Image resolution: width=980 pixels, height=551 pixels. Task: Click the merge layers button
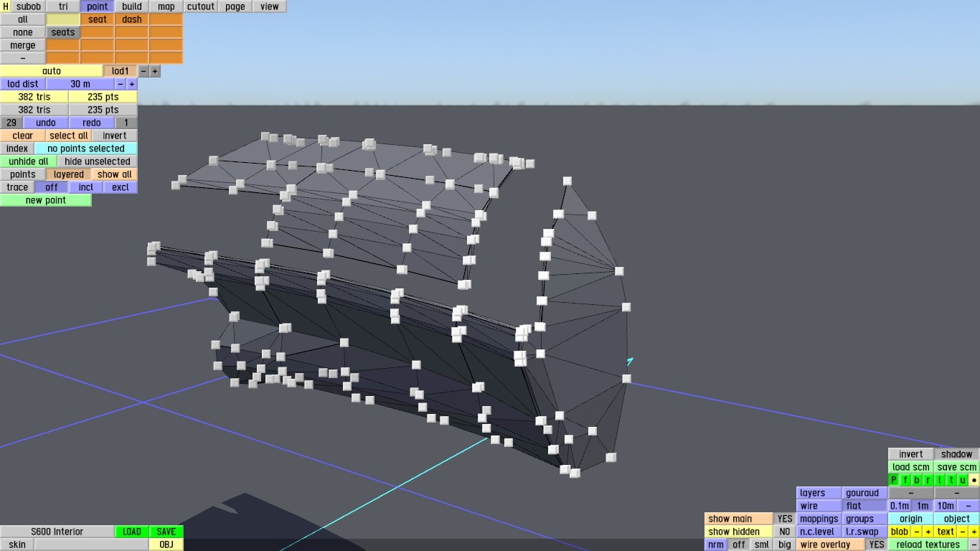[x=23, y=45]
